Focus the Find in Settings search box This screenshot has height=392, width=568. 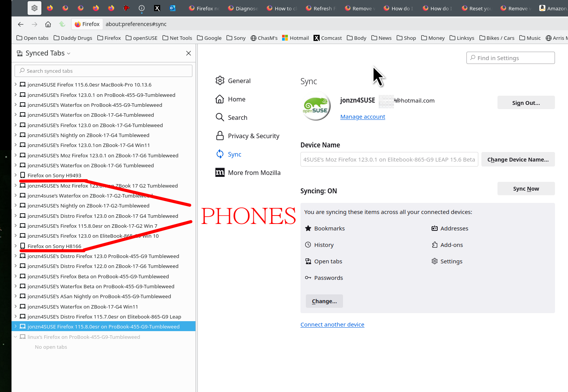pos(511,58)
